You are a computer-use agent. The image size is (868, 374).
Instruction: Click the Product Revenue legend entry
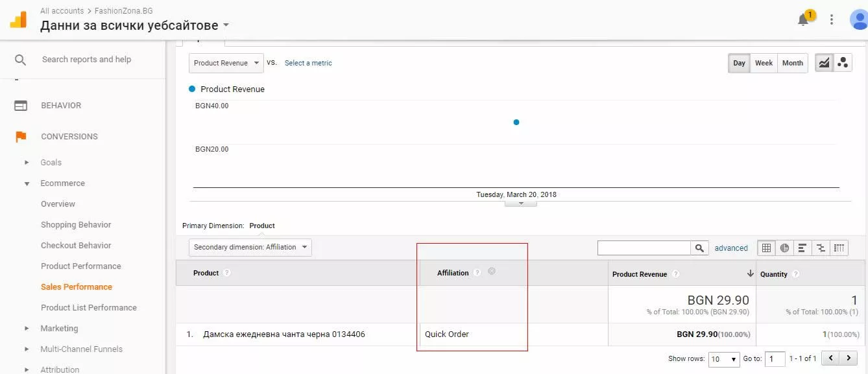click(226, 89)
